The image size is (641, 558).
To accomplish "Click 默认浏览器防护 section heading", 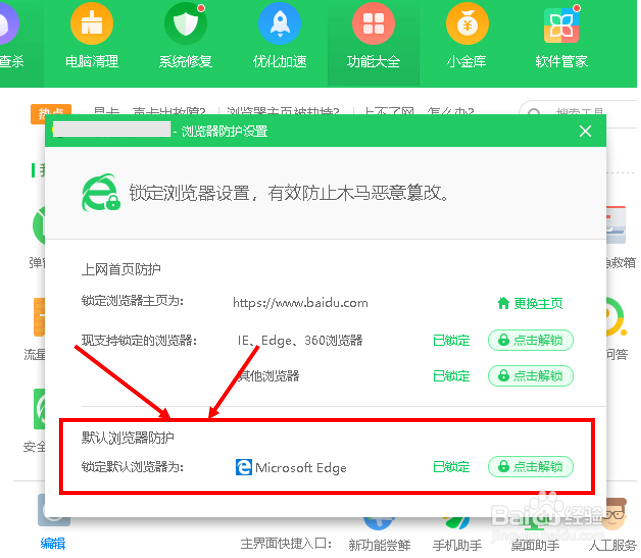I will [x=128, y=438].
